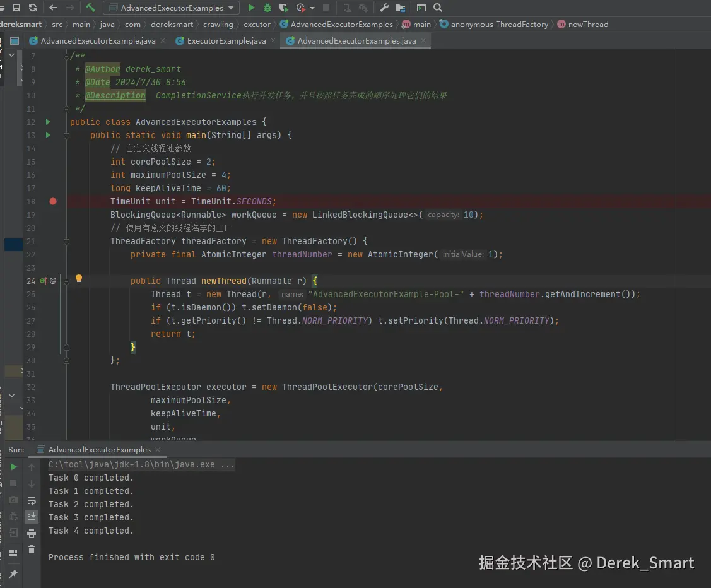This screenshot has height=588, width=711.
Task: Build project using the hammer icon
Action: [91, 8]
